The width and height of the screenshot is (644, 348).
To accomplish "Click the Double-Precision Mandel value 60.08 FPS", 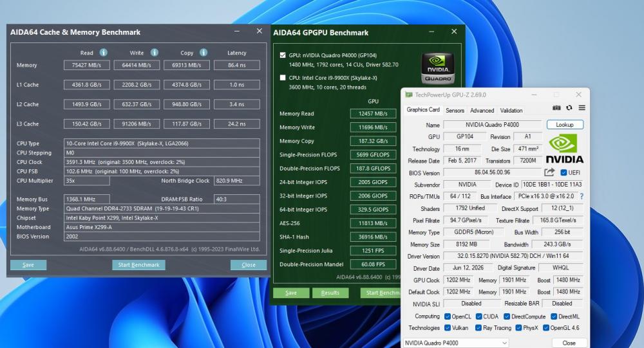I will tap(373, 264).
